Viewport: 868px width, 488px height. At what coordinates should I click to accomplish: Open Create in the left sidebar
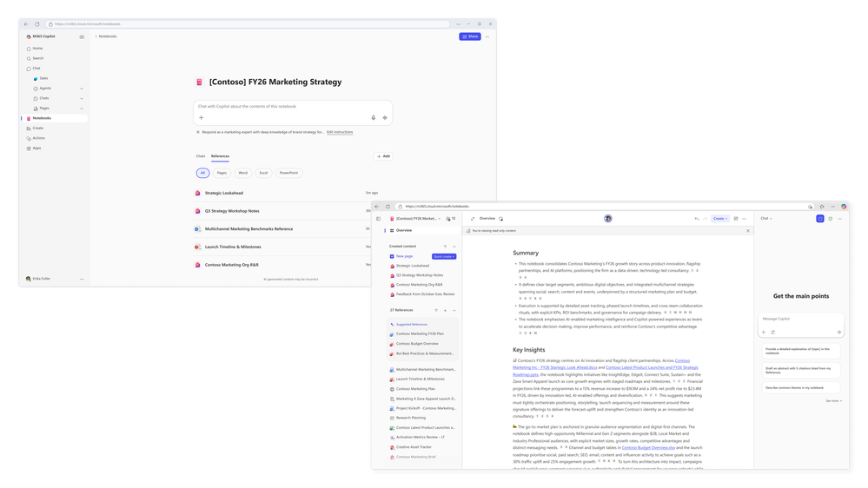(x=37, y=128)
